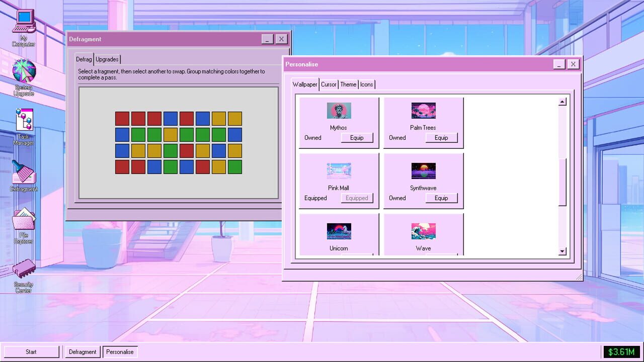
Task: Pick the Mythos statue wallpaper thumbnail
Action: [339, 111]
